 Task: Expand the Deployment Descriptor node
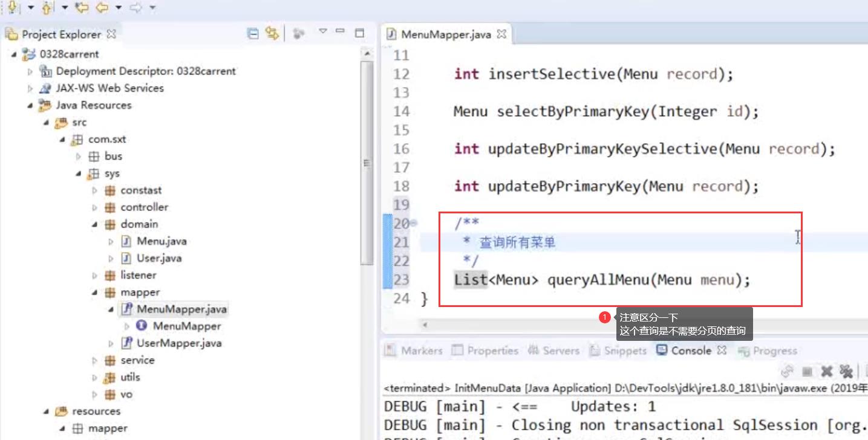click(x=31, y=71)
